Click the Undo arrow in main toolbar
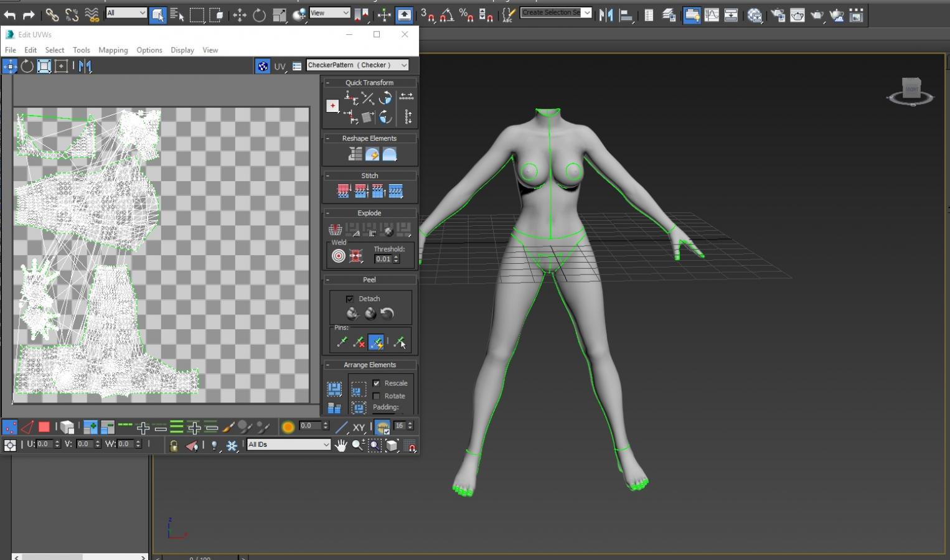This screenshot has width=950, height=560. [10, 15]
